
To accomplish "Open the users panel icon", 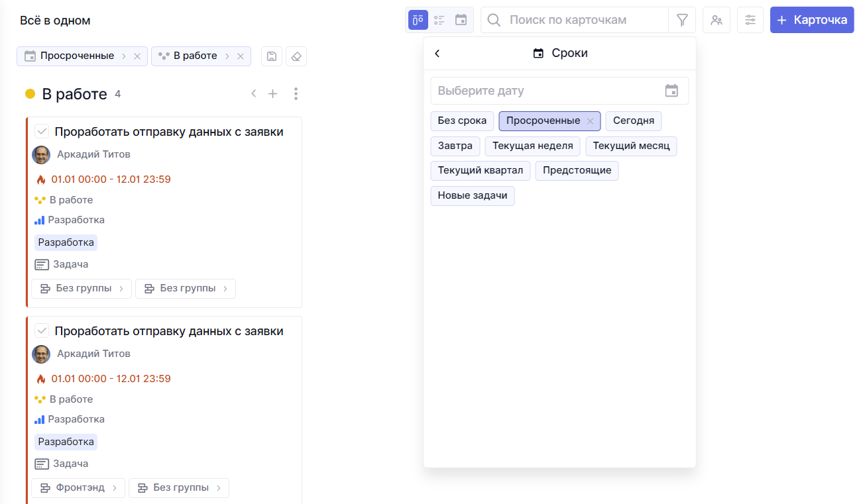I will coord(717,20).
